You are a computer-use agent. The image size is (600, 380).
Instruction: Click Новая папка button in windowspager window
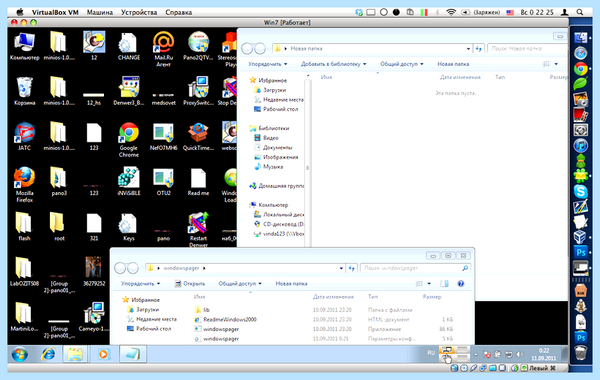[x=292, y=284]
